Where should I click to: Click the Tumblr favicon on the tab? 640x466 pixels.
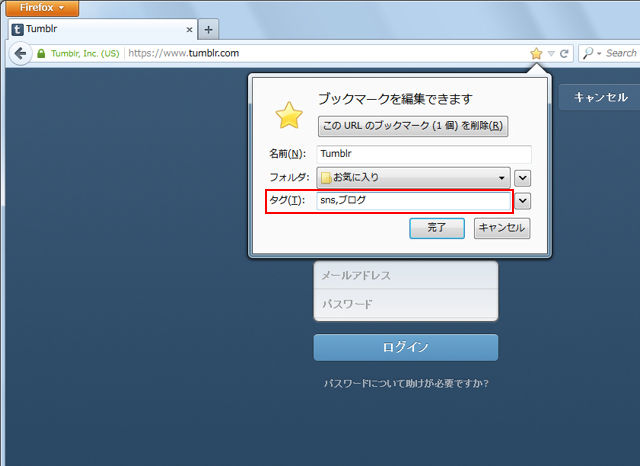[x=17, y=30]
